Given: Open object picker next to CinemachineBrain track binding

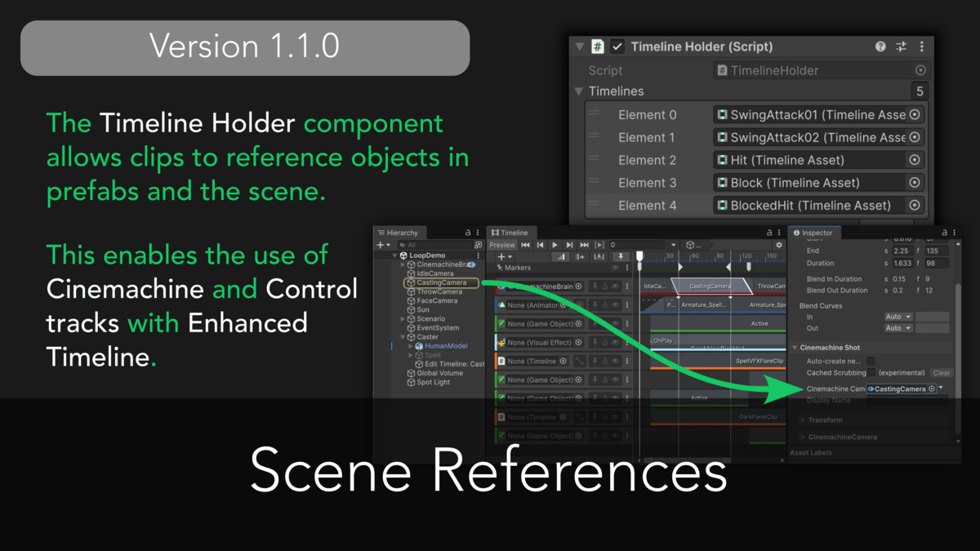Looking at the screenshot, I should click(578, 287).
